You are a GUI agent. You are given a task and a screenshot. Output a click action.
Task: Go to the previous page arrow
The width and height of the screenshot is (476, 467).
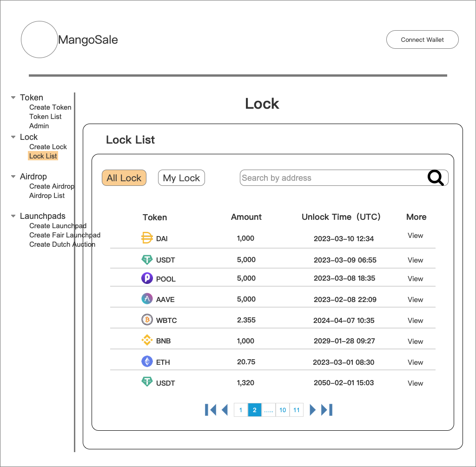225,410
